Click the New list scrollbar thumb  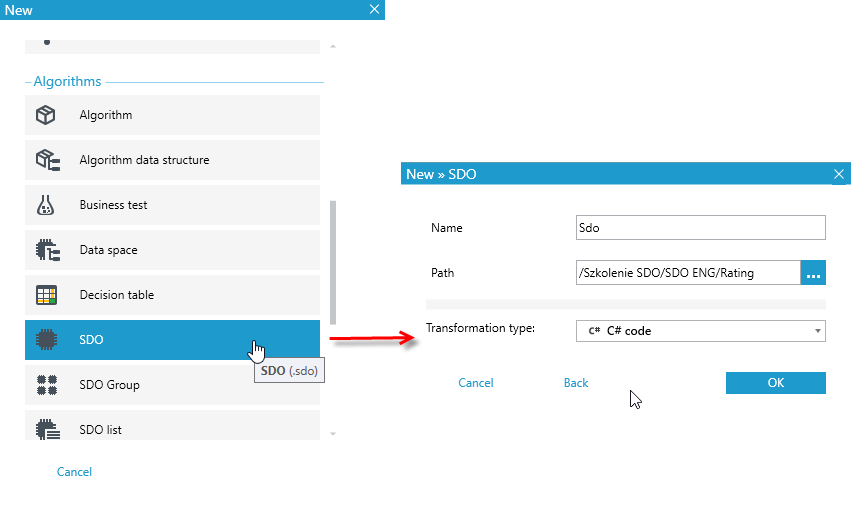click(x=333, y=263)
